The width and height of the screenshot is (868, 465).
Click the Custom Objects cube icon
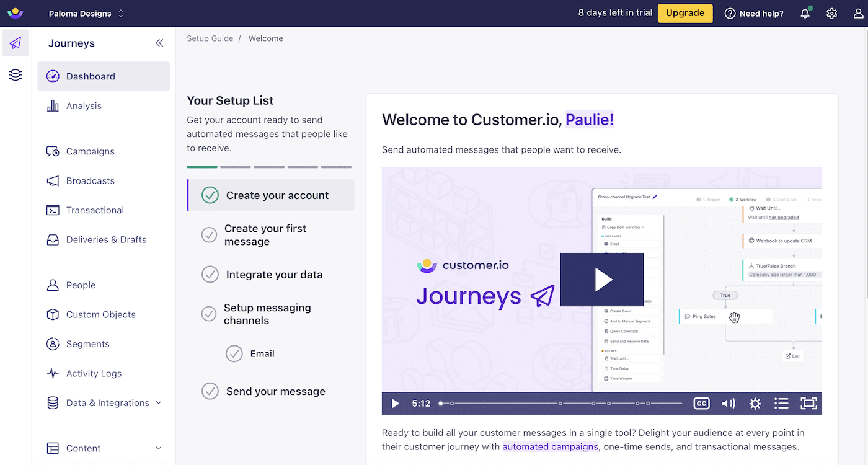coord(53,315)
